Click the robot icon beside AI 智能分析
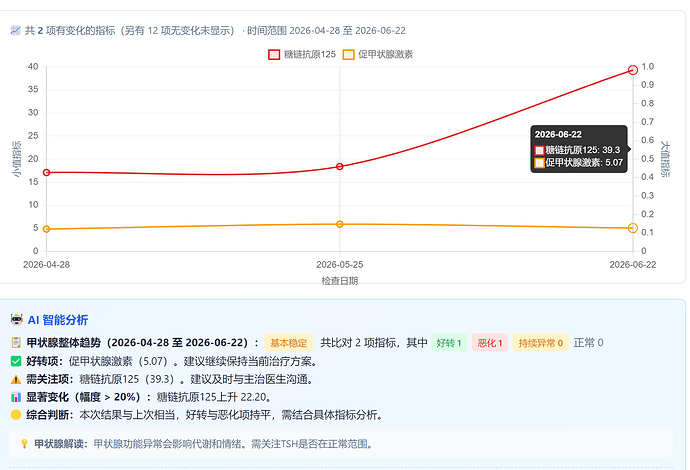690x470 pixels. coord(17,319)
